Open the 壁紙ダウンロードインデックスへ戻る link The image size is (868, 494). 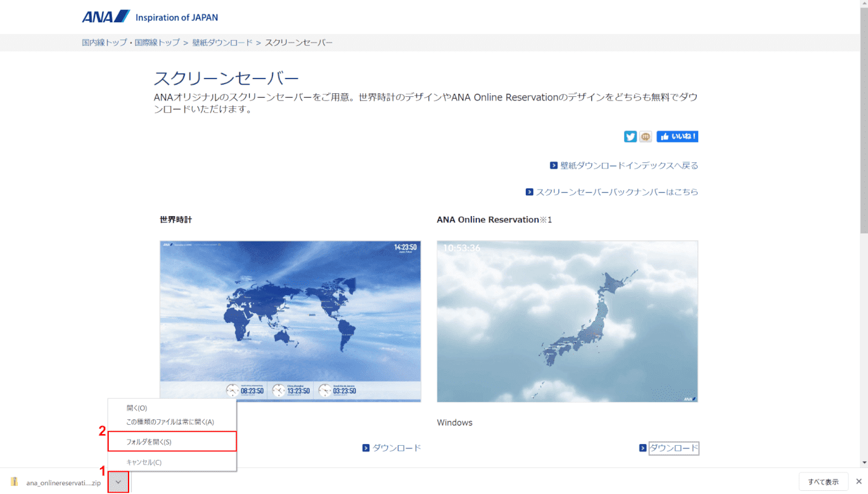click(629, 165)
